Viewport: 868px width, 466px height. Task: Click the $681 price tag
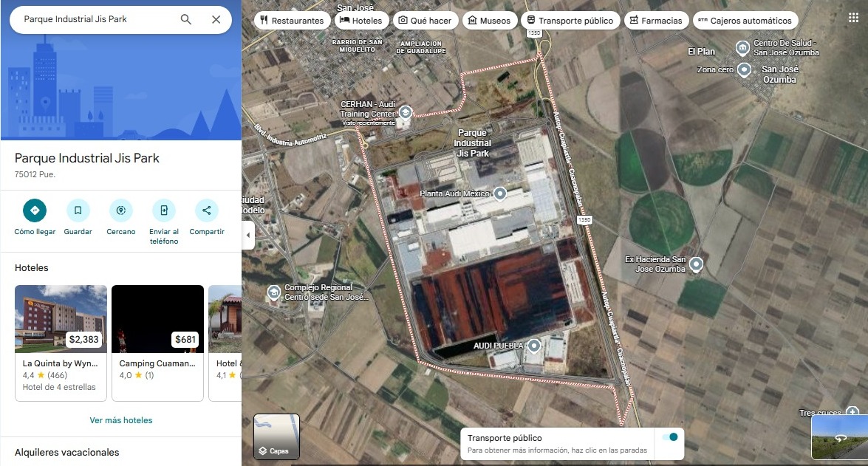185,339
